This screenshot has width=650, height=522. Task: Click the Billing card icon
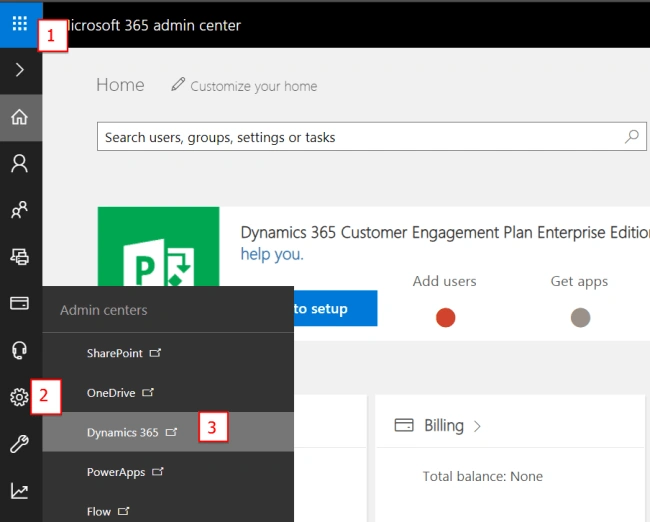[x=404, y=425]
